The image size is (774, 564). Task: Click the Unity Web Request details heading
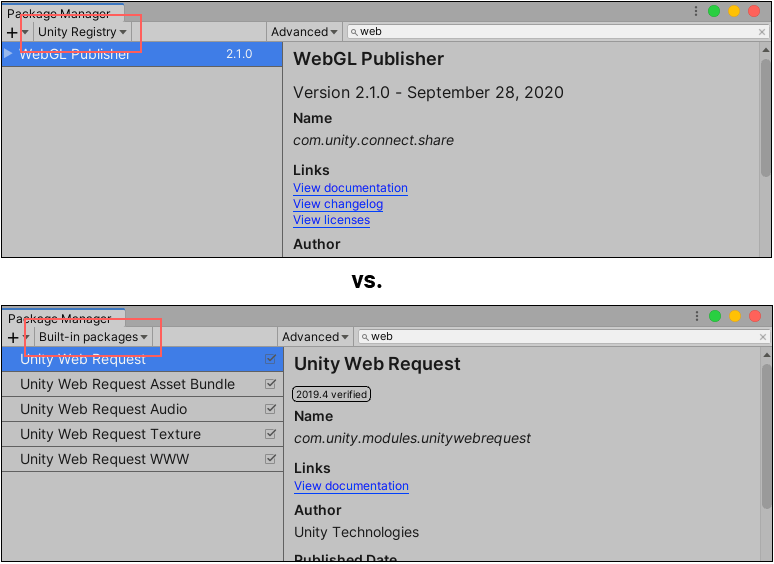tap(377, 364)
